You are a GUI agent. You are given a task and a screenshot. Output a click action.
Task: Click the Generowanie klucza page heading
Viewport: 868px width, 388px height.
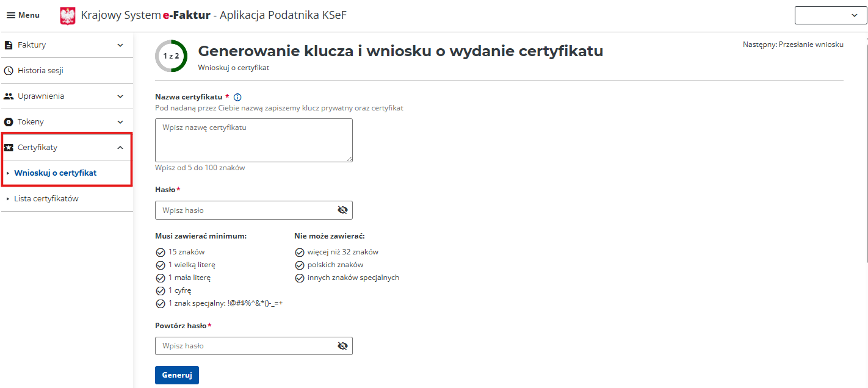coord(400,51)
